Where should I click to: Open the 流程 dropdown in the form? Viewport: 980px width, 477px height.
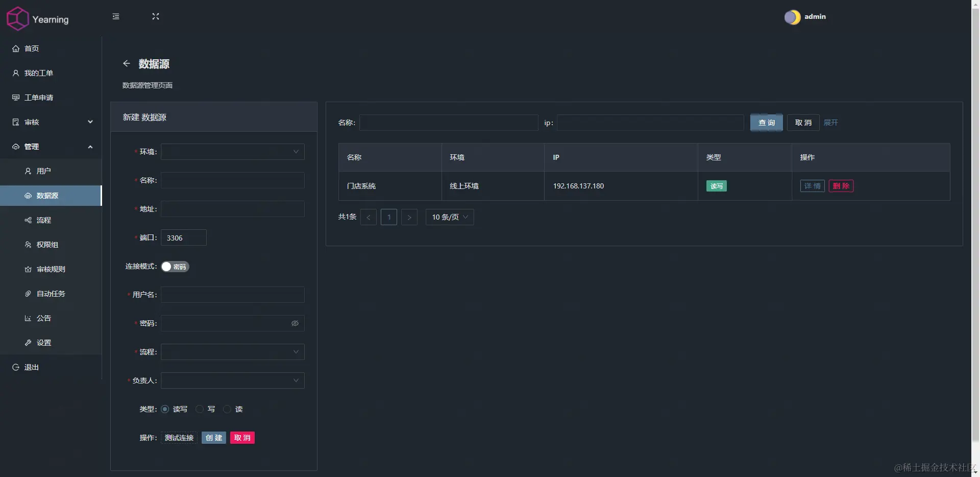tap(233, 352)
